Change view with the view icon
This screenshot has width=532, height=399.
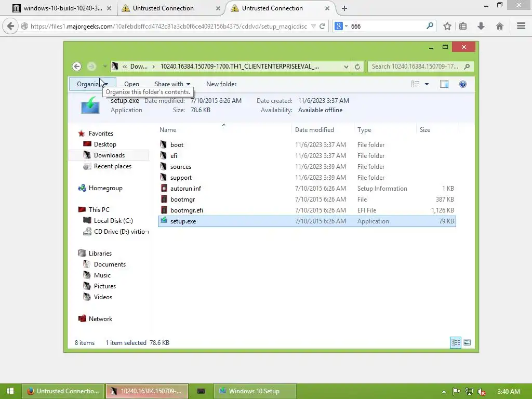tap(415, 84)
